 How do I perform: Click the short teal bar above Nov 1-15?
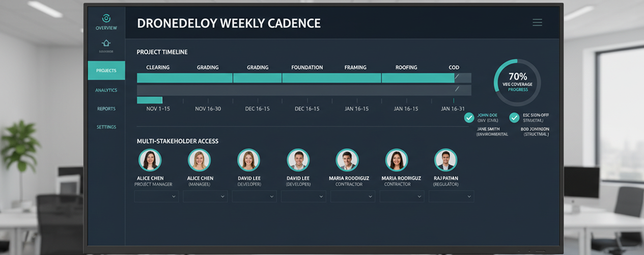pos(150,100)
